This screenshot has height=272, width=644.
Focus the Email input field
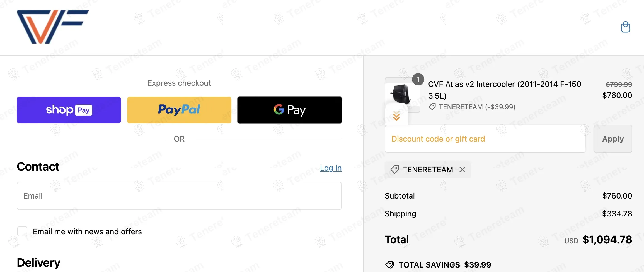pos(179,196)
